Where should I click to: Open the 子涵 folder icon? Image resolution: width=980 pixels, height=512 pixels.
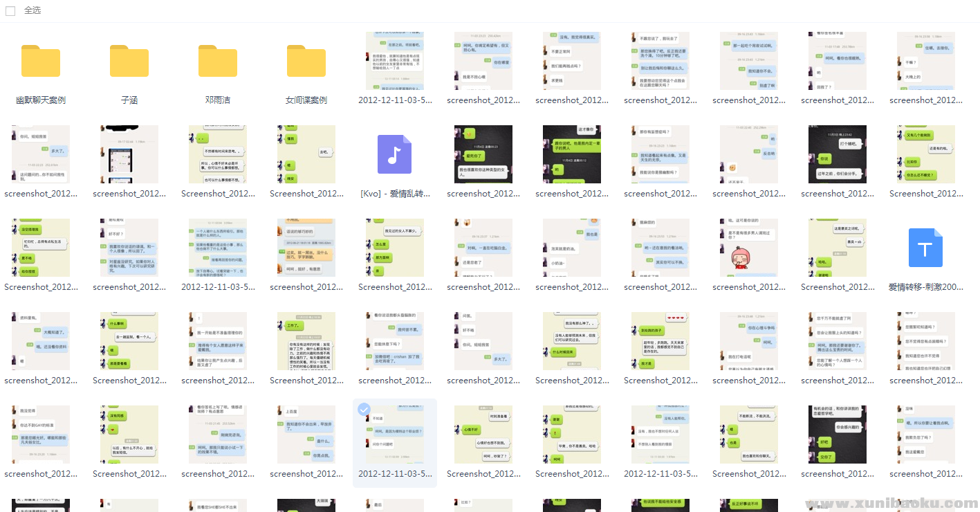[129, 61]
